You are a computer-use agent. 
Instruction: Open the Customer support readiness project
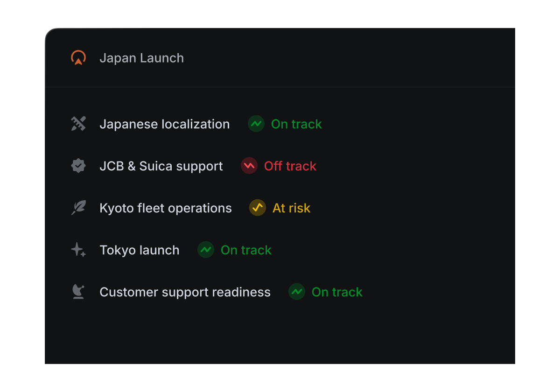coord(185,292)
